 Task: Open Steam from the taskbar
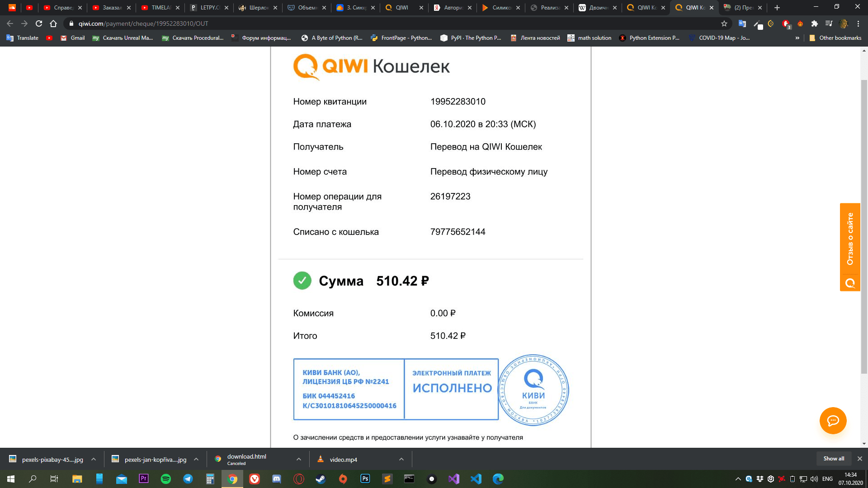click(x=321, y=479)
